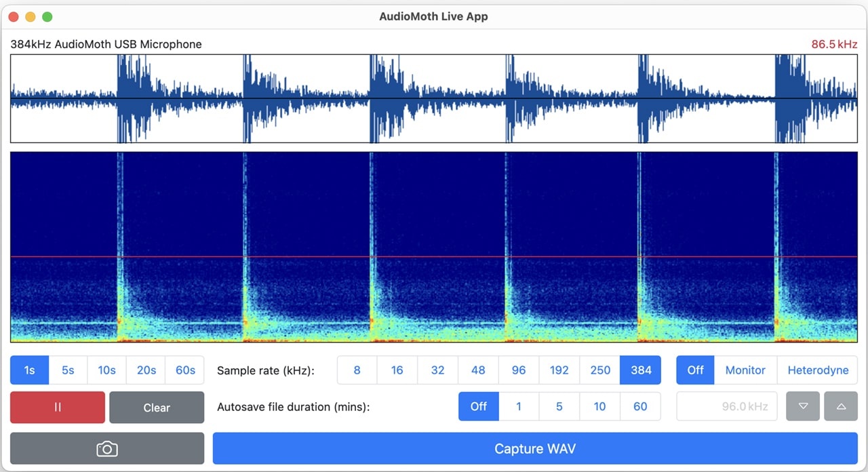The image size is (868, 472).
Task: Switch playback mode to Monitor
Action: [745, 370]
